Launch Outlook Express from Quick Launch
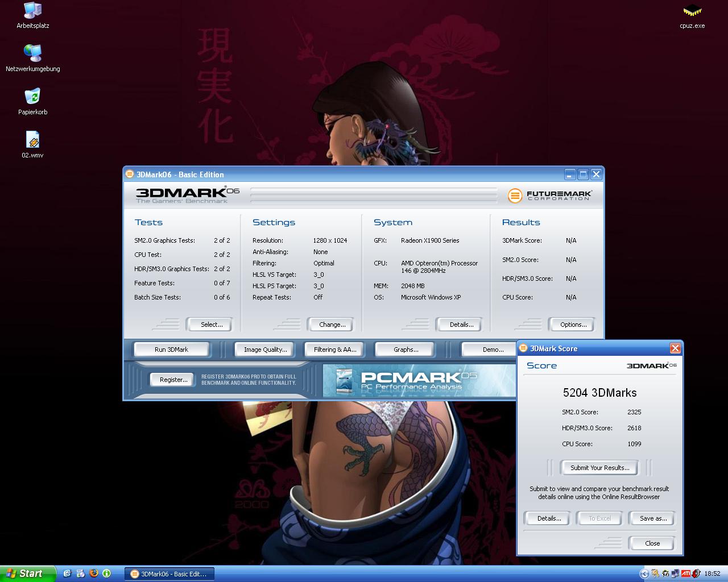This screenshot has width=728, height=582. tap(67, 573)
